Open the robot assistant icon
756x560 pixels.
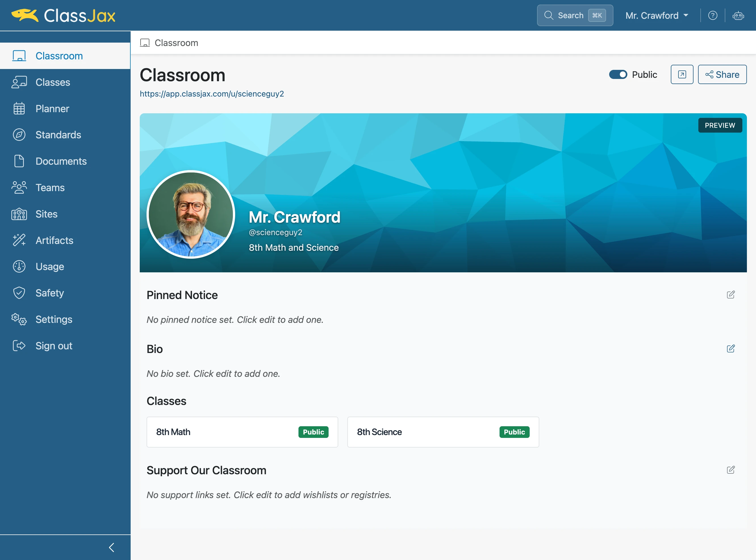tap(738, 16)
